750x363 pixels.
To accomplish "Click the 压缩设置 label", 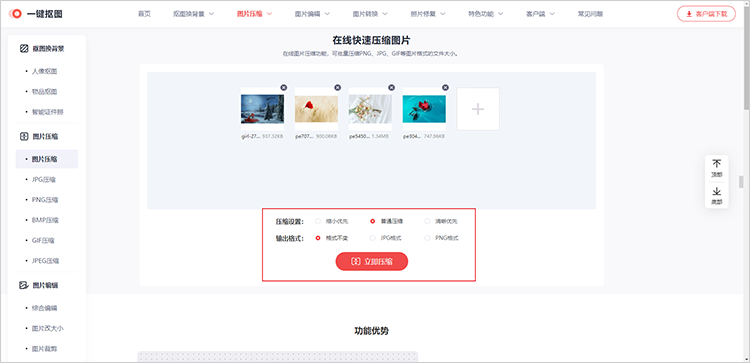I will pos(290,221).
